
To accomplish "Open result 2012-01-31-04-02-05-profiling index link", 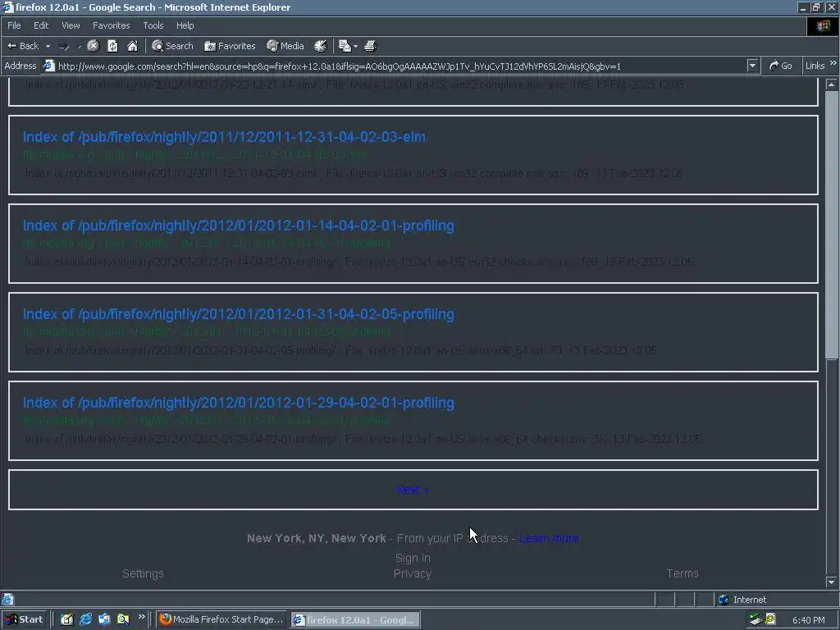I will click(239, 314).
